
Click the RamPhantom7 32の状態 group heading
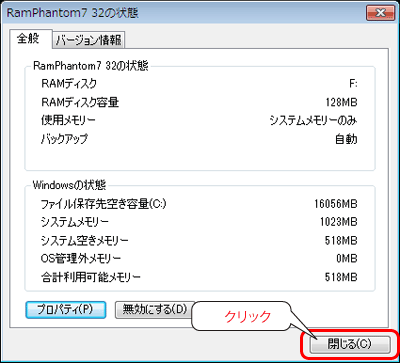pyautogui.click(x=91, y=65)
